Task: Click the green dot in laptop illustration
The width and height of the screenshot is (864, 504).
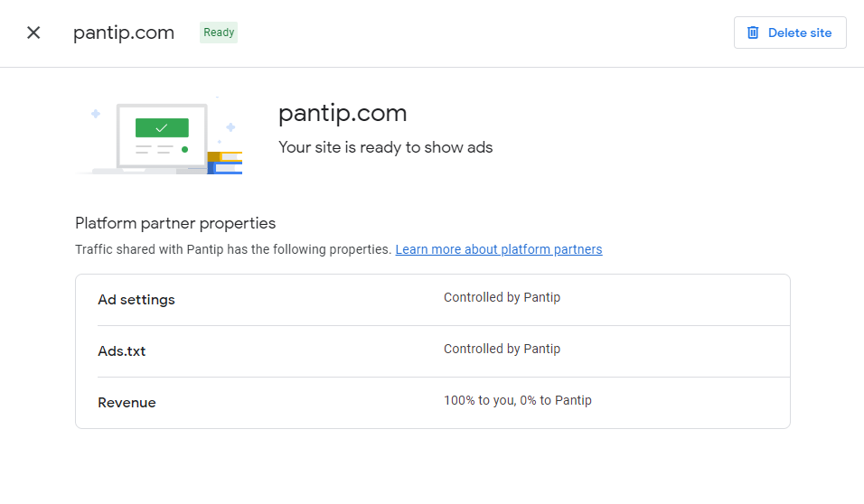Action: pyautogui.click(x=184, y=149)
